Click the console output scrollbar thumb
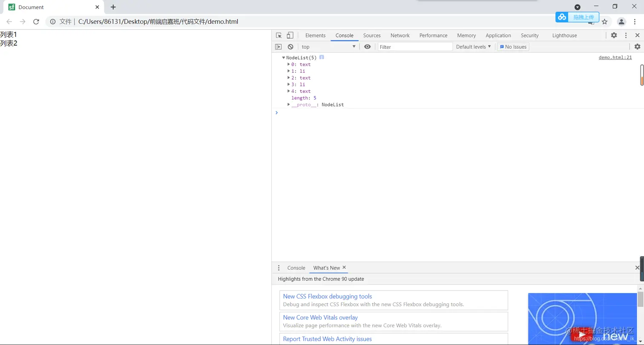This screenshot has height=345, width=644. point(642,75)
